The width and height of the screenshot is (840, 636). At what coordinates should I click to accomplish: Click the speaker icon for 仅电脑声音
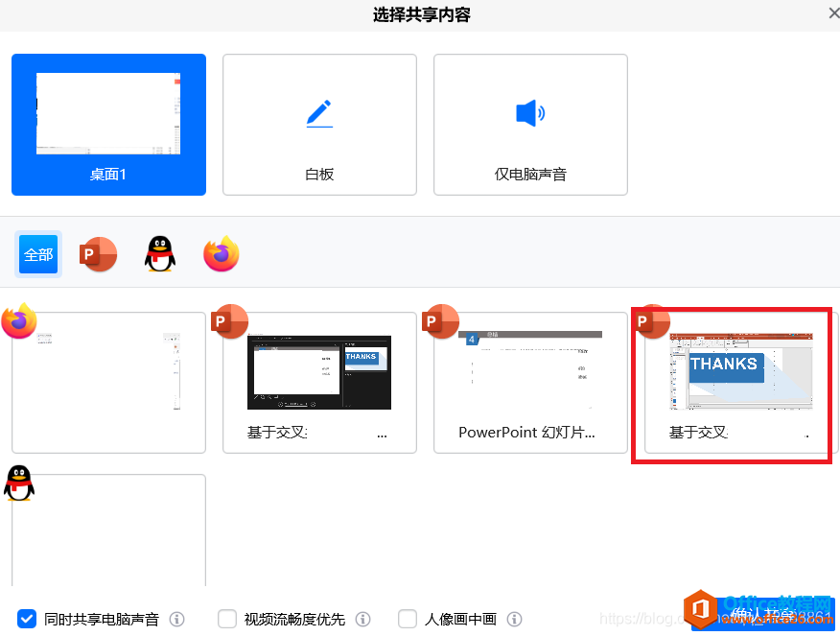point(530,112)
